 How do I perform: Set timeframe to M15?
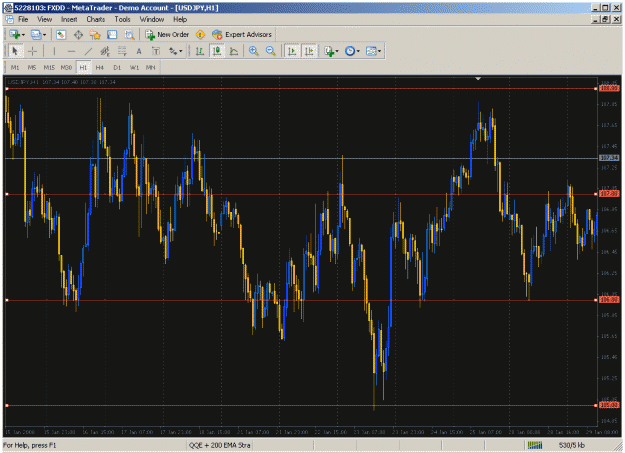click(x=49, y=67)
